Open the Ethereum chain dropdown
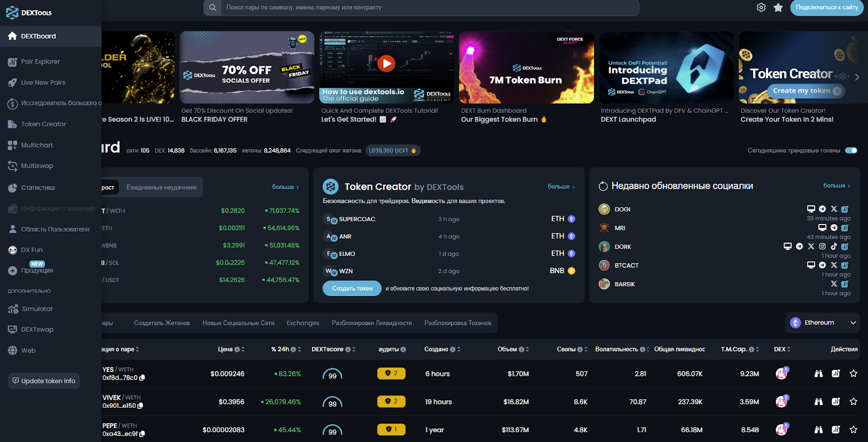 pos(823,323)
